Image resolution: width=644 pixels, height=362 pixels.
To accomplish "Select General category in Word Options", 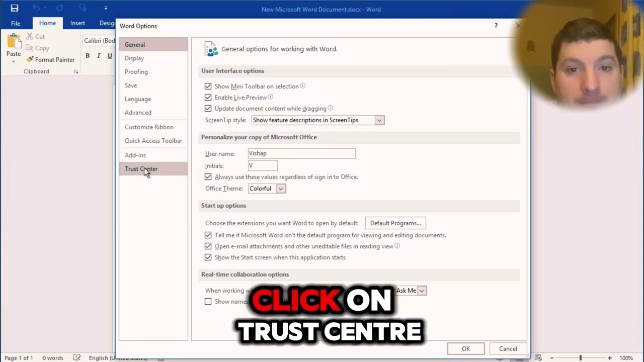I will pos(153,45).
